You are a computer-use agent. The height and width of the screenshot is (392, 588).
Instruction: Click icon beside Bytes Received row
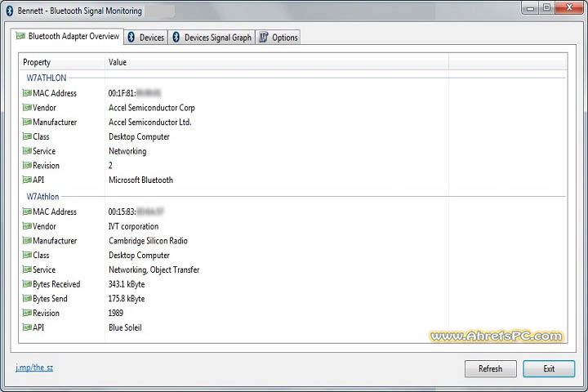point(27,284)
